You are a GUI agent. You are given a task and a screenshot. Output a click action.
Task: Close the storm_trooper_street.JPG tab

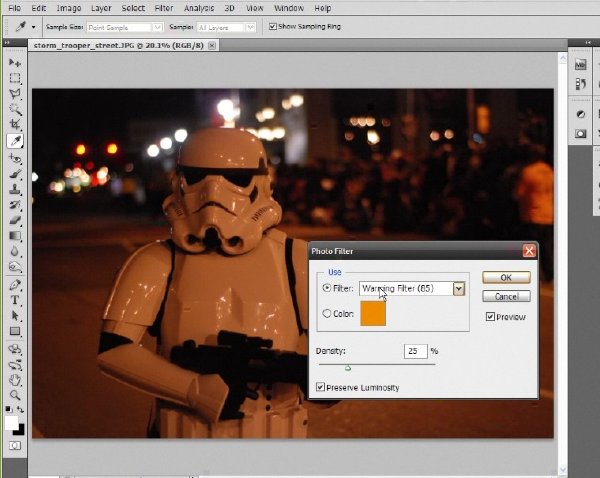(212, 46)
